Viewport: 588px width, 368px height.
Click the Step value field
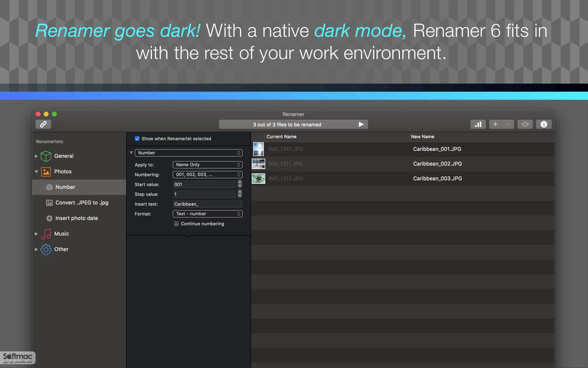click(x=204, y=194)
